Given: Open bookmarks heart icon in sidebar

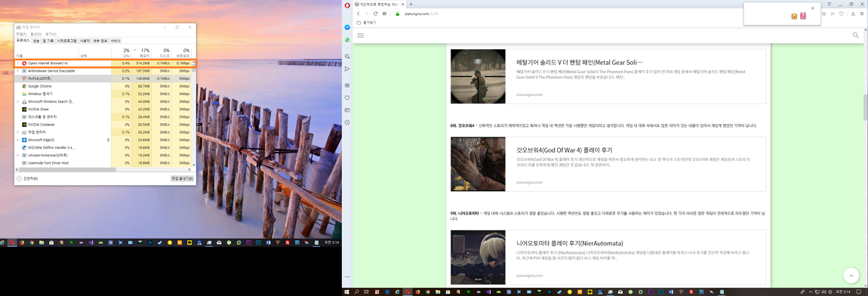Looking at the screenshot, I should coord(347,97).
